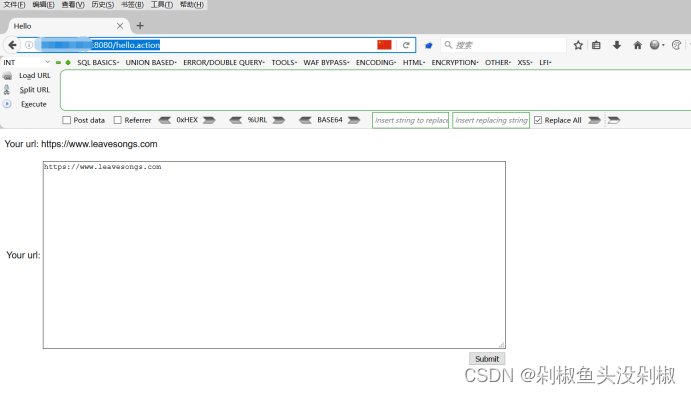This screenshot has width=691, height=394.
Task: Click the arrow right after Replace All
Action: [x=594, y=120]
